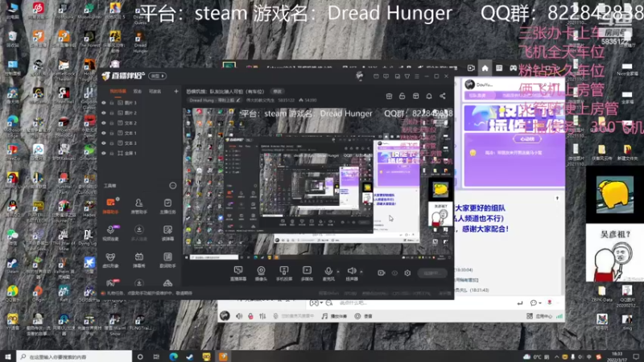The width and height of the screenshot is (644, 362).
Task: Toggle visibility of 文本 1 source
Action: click(x=104, y=133)
